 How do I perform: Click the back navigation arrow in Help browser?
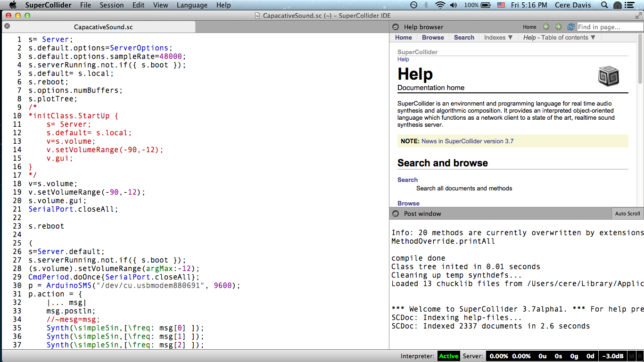coord(546,27)
